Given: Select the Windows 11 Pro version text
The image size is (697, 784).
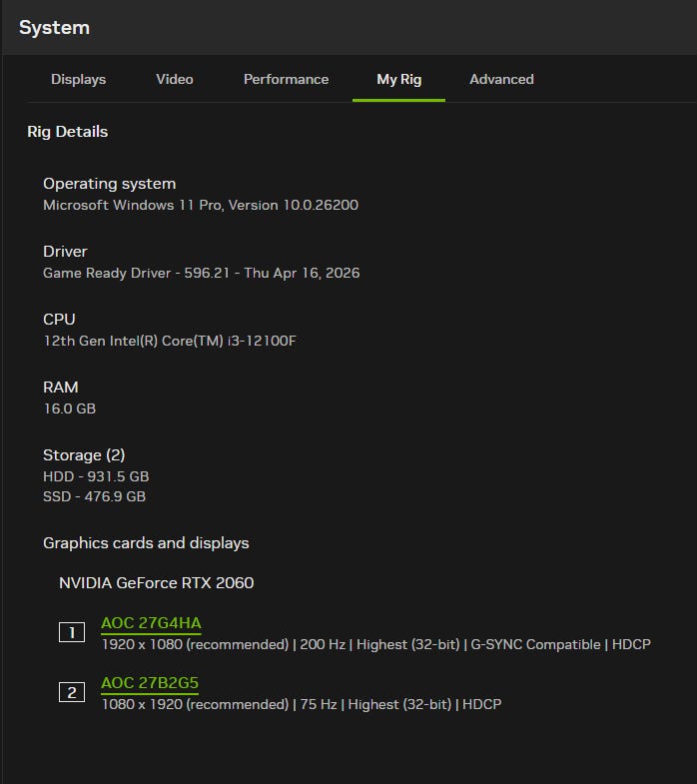Looking at the screenshot, I should (x=201, y=205).
